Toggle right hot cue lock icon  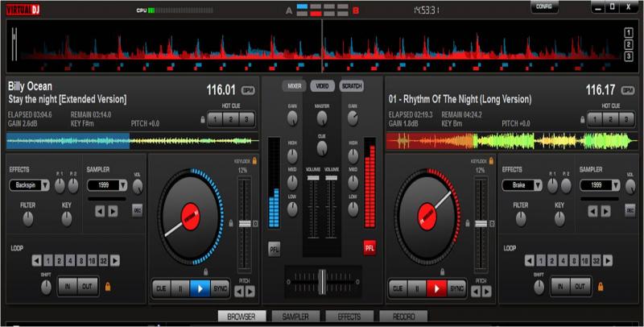[582, 120]
